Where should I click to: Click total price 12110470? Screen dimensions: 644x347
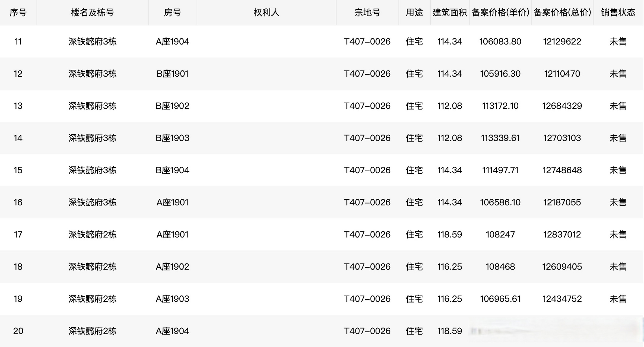click(562, 74)
